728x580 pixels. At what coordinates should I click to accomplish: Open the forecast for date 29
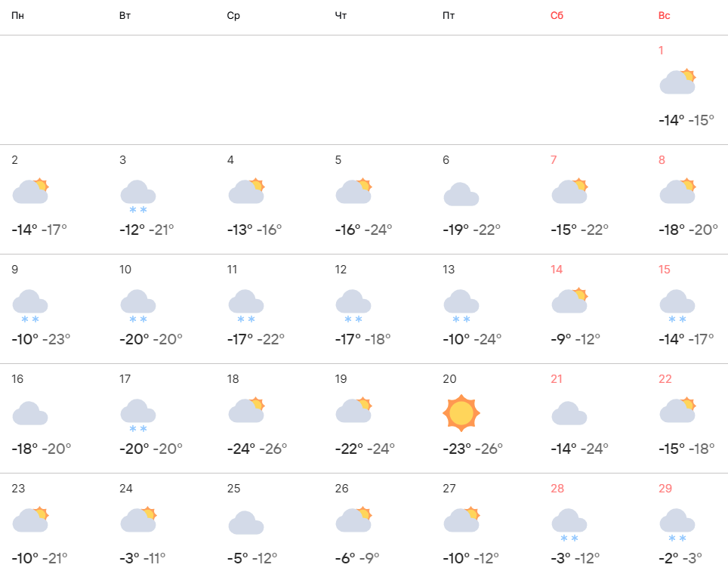click(665, 489)
